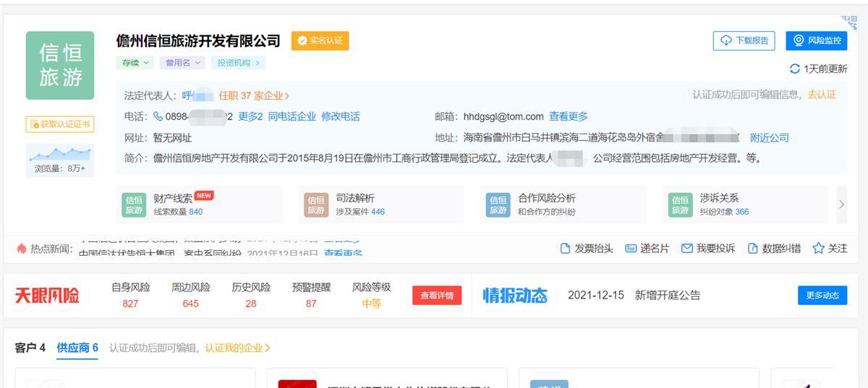Click 查看更多 in hot news
This screenshot has height=388, width=868.
(x=343, y=253)
